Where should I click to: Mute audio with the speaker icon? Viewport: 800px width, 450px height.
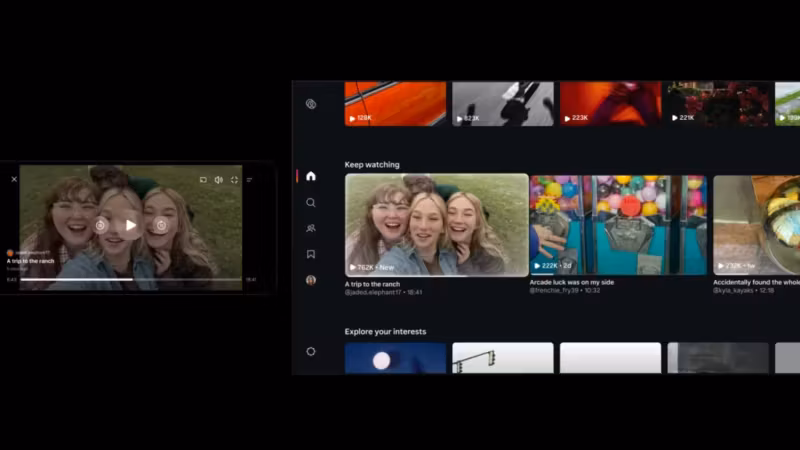click(218, 180)
